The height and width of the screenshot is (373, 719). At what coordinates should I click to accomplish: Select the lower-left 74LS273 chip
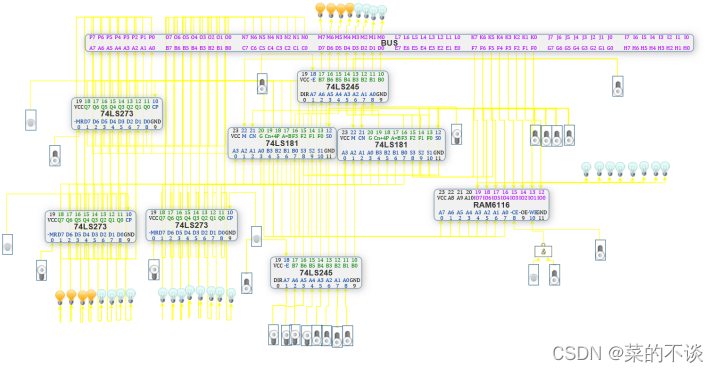90,226
